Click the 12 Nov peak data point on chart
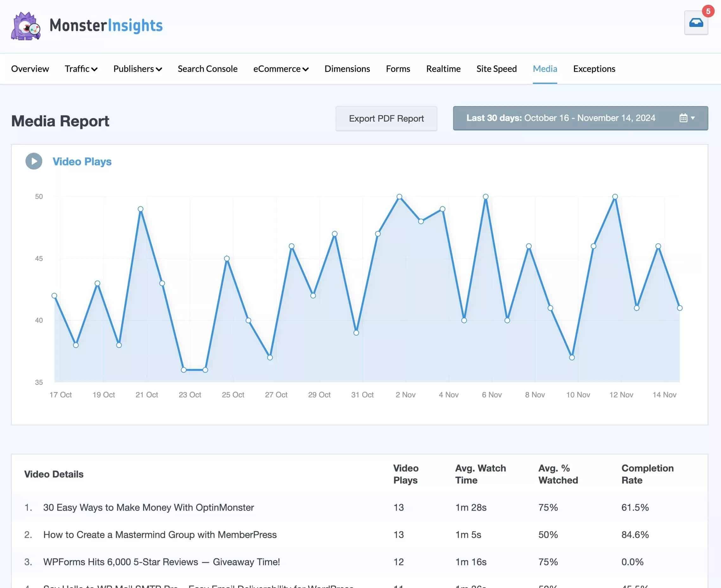 pyautogui.click(x=615, y=196)
